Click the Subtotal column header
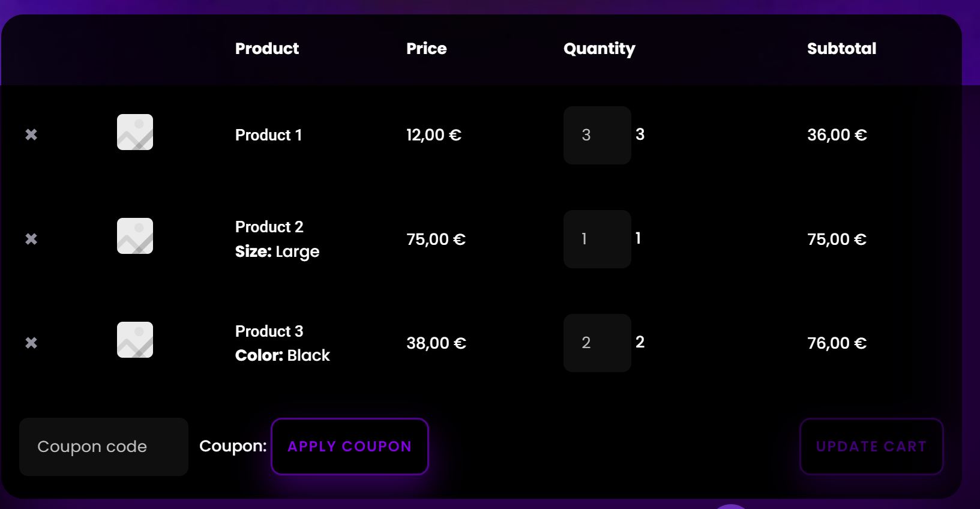 842,49
